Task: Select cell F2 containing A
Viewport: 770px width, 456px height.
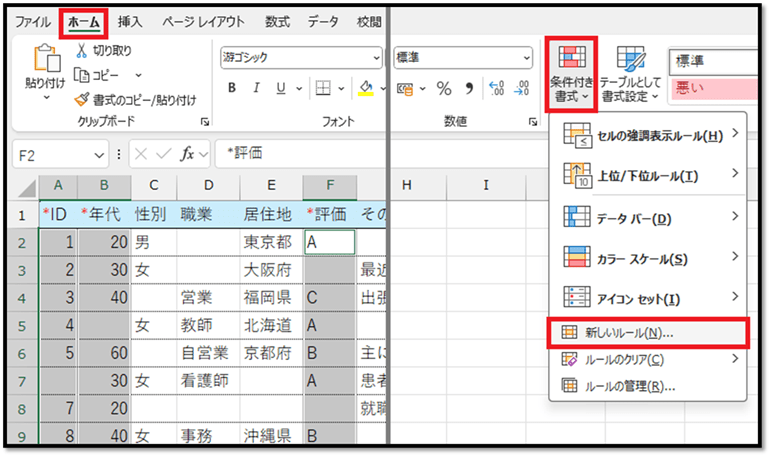Action: (330, 241)
